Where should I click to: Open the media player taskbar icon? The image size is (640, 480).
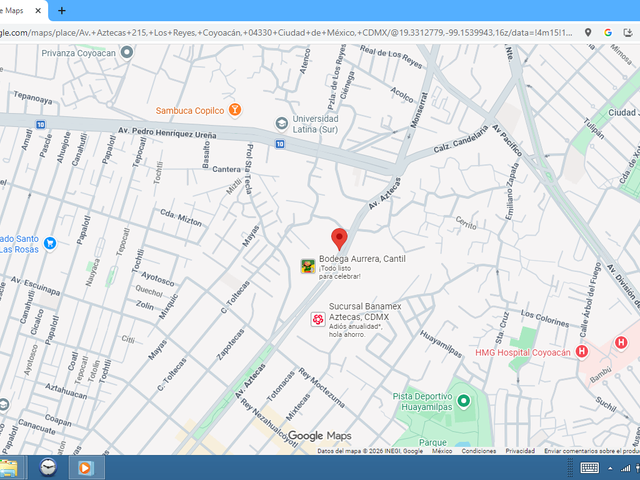(x=86, y=468)
